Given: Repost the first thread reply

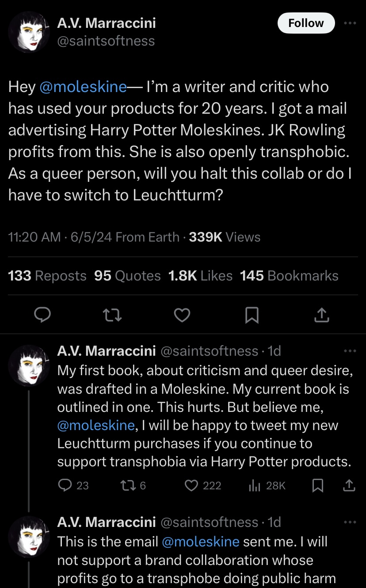Looking at the screenshot, I should tap(126, 485).
